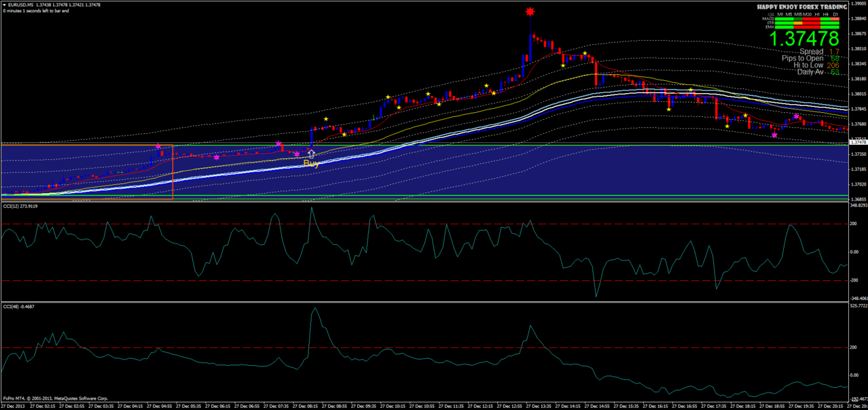
Task: Click the large green 1.37478 price display
Action: (805, 39)
